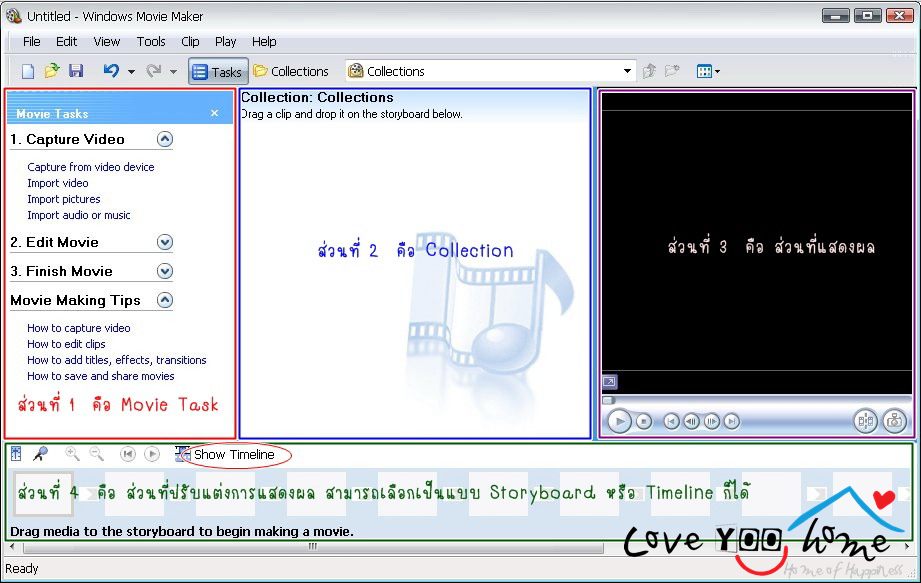This screenshot has width=921, height=583.
Task: Save the project with the floppy disk icon
Action: pyautogui.click(x=76, y=71)
